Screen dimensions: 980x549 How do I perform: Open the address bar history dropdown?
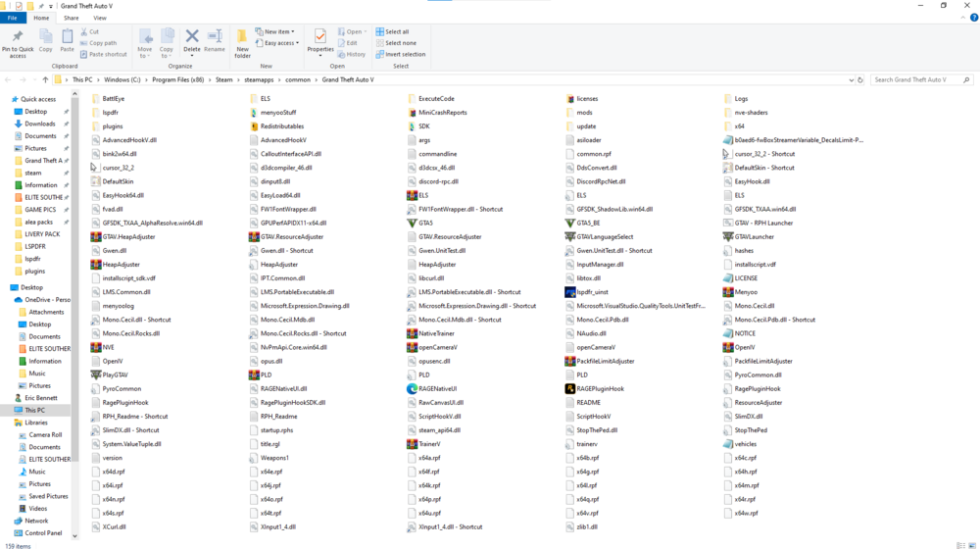click(x=851, y=80)
